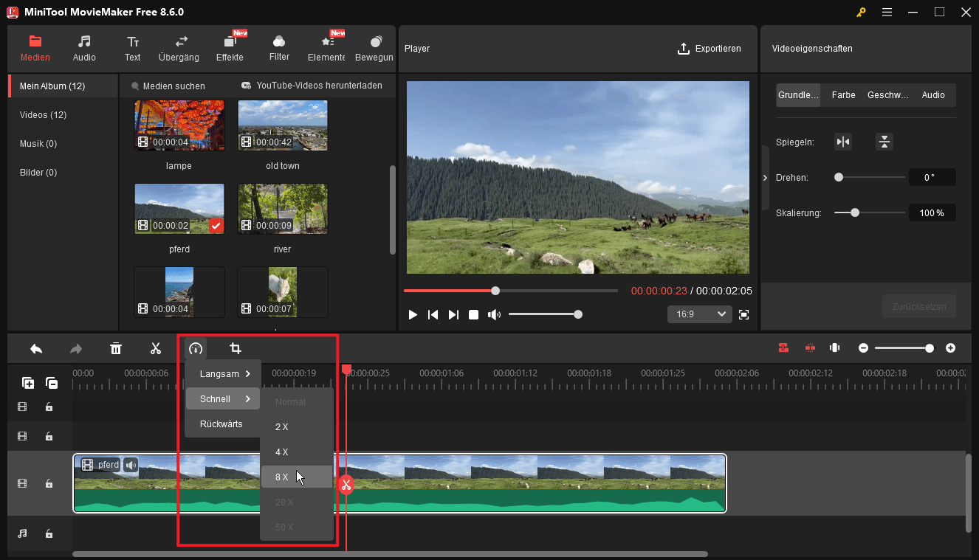
Task: Flip the video horizontally
Action: [x=843, y=141]
